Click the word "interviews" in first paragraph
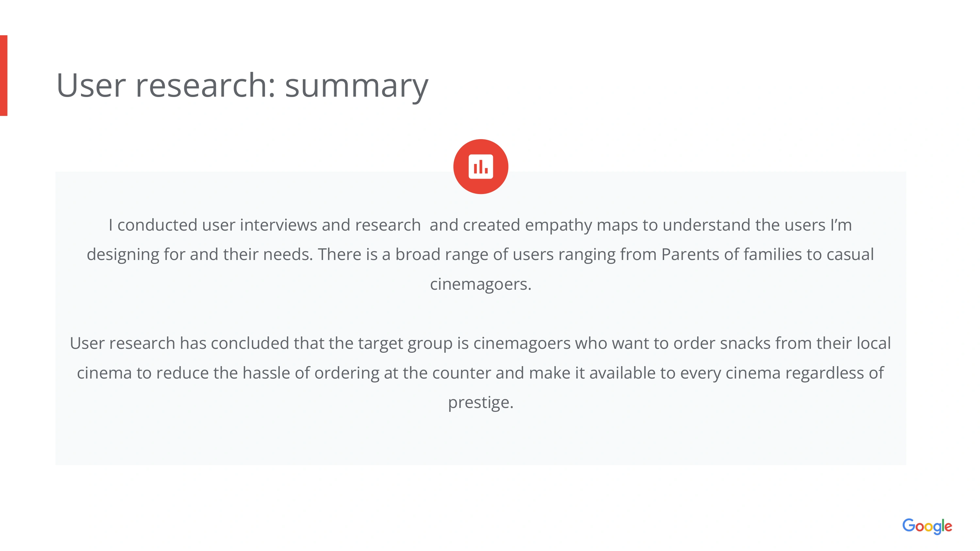Viewport: 980px width, 551px height. (278, 225)
